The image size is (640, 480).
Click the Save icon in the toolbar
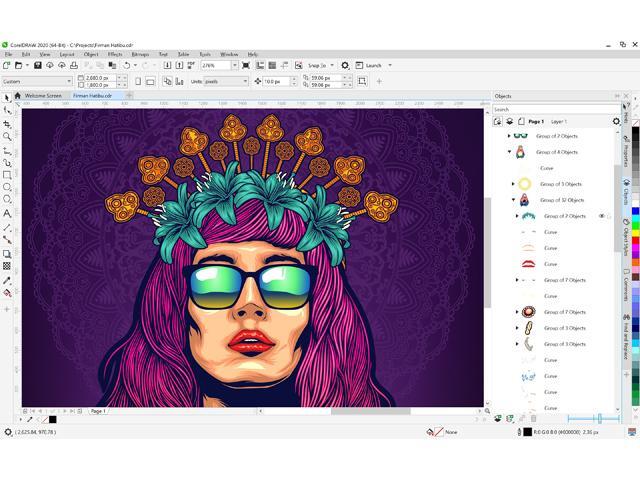[x=37, y=65]
